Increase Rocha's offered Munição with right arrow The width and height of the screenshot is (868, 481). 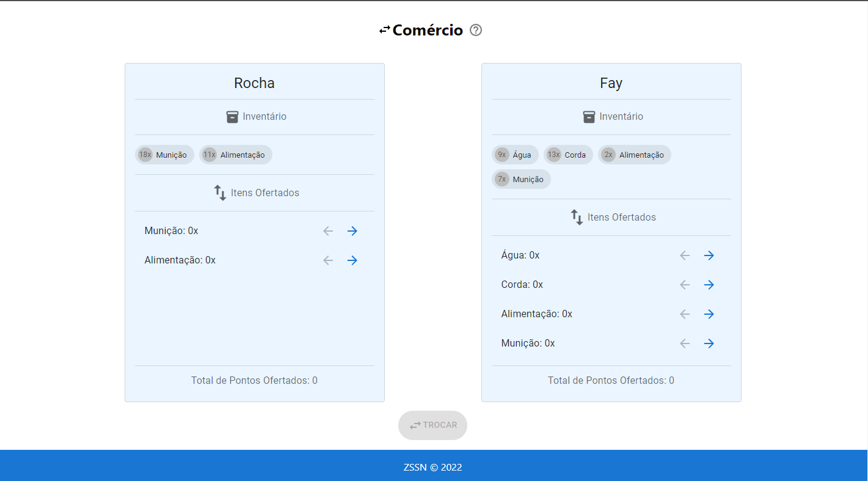[352, 231]
